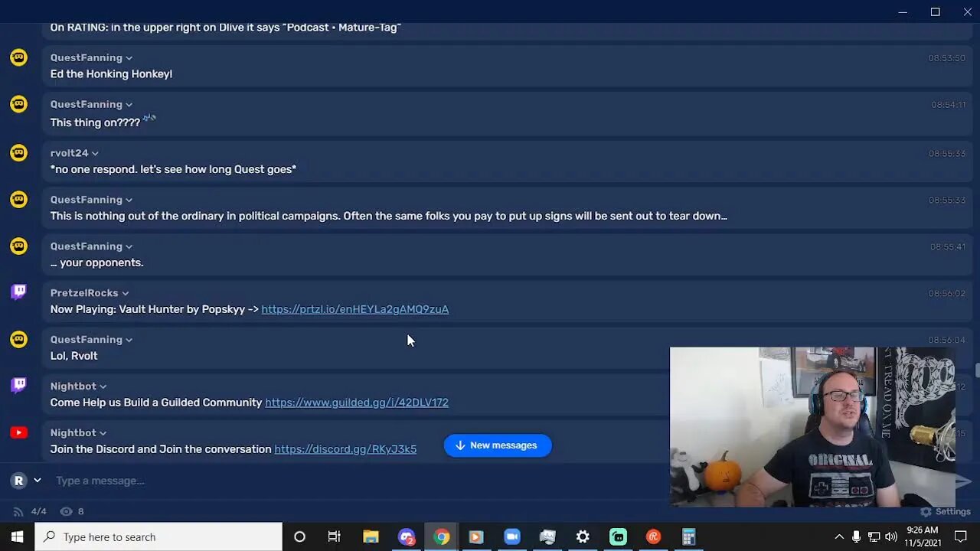980x551 pixels.
Task: Expand QuestFanning menu above "Lol, Rvolt"
Action: (x=129, y=340)
